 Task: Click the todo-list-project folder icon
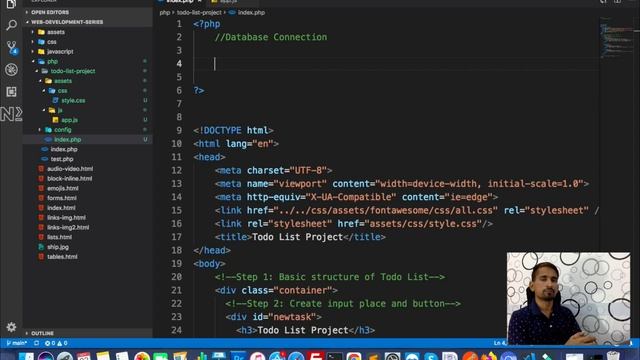click(45, 71)
